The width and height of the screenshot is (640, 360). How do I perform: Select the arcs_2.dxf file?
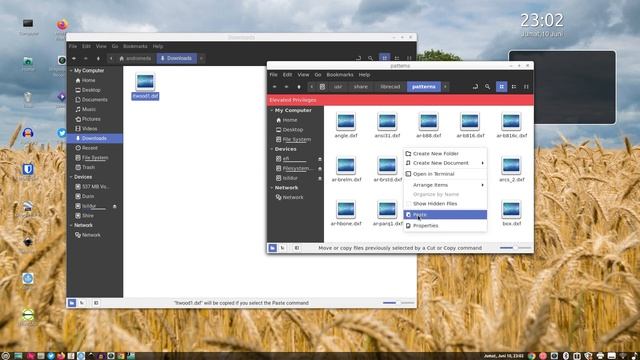coord(511,169)
